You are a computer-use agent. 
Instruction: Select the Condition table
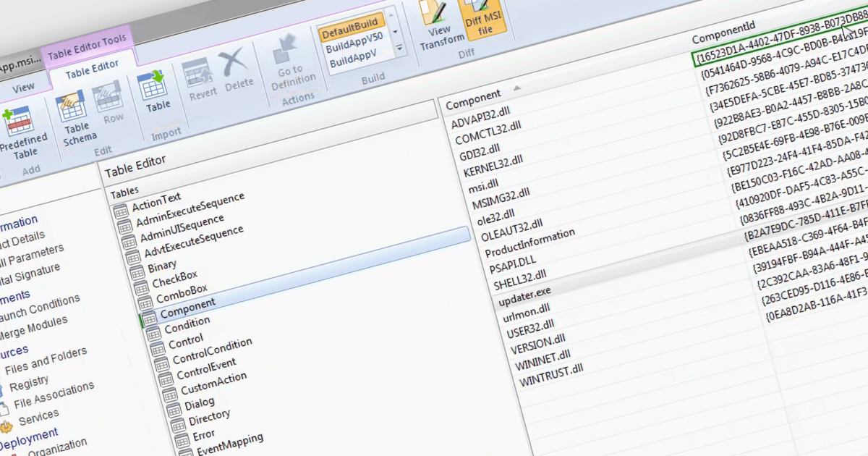point(187,325)
